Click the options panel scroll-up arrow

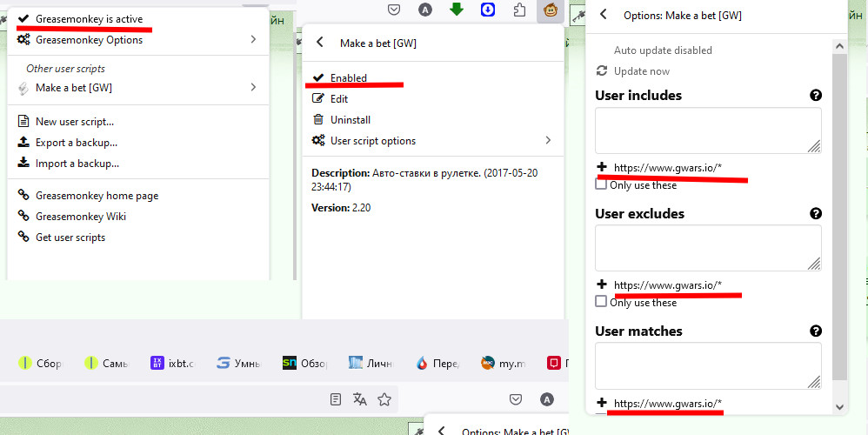coord(839,46)
